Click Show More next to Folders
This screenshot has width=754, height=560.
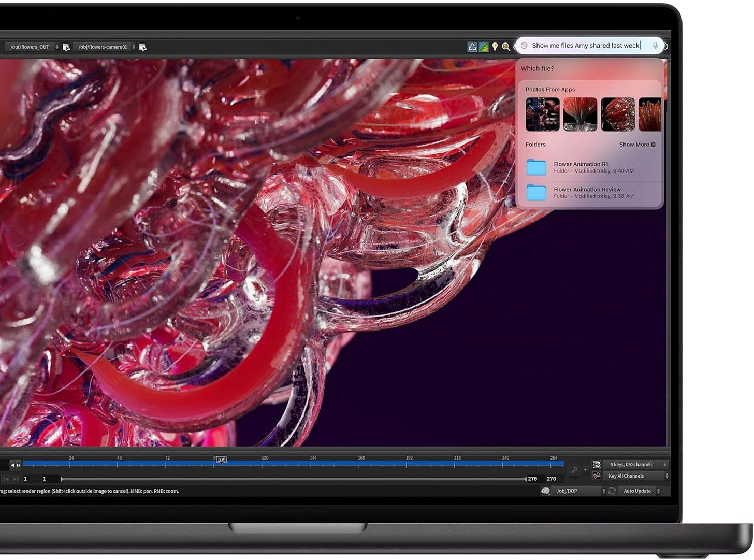coord(637,145)
